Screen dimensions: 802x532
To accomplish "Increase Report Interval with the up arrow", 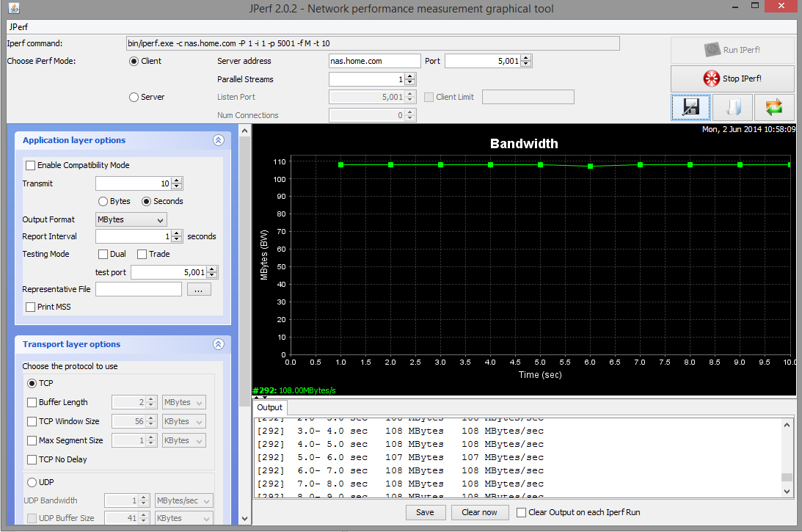I will click(176, 233).
